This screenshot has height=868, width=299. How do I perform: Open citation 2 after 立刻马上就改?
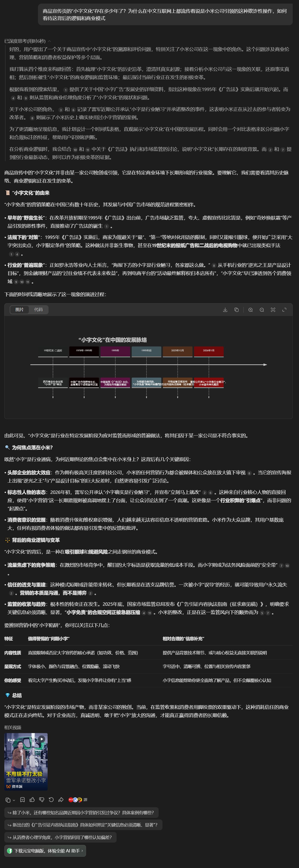coord(205,493)
